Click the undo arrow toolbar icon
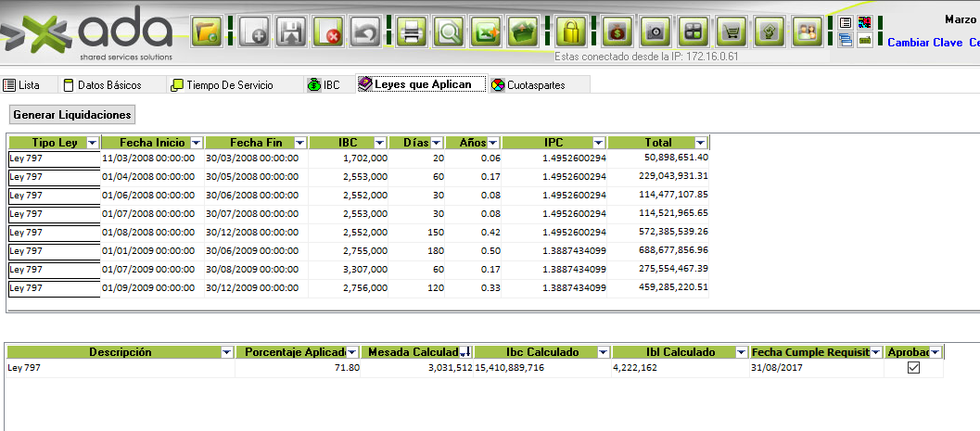 point(368,32)
